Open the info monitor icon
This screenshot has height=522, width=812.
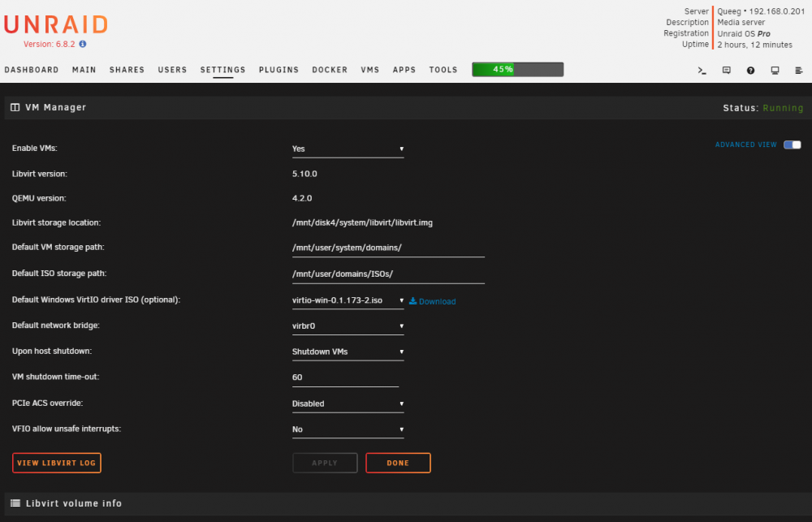point(775,71)
